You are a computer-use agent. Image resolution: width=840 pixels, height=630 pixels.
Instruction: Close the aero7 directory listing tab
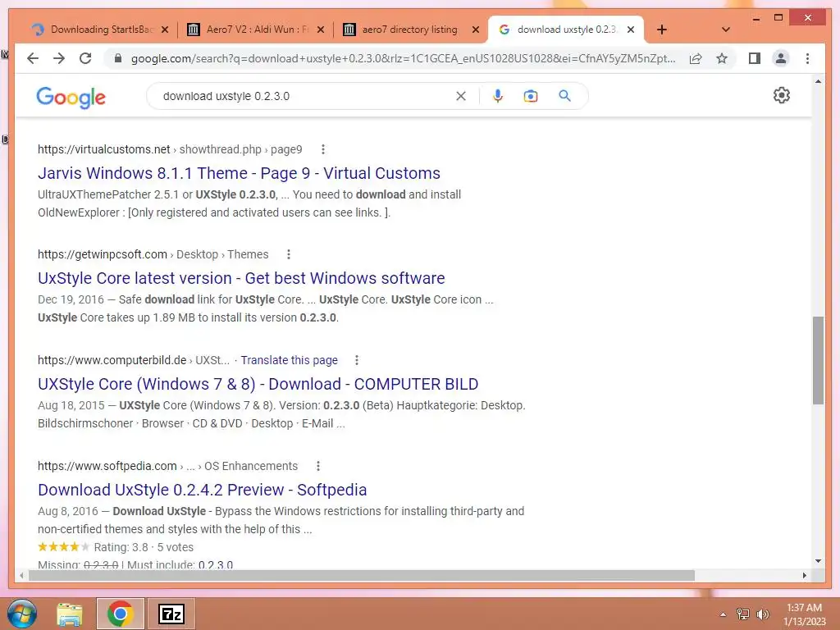476,30
